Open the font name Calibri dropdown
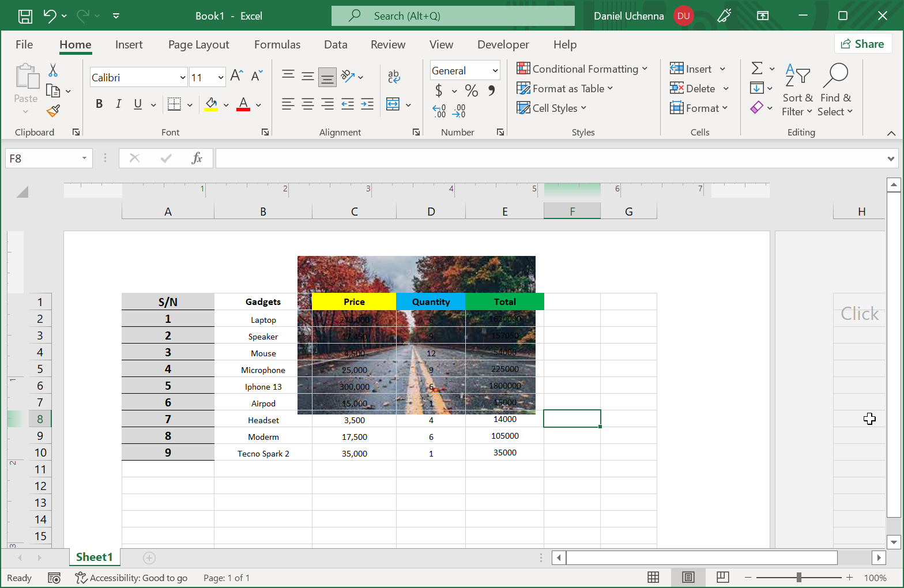 click(183, 77)
